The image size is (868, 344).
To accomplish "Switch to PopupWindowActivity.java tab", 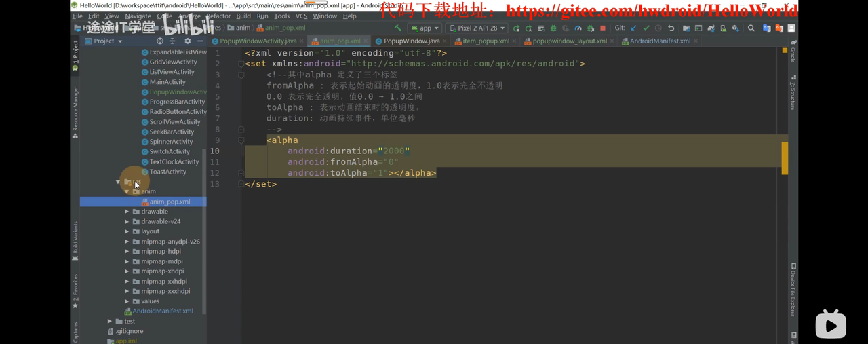I will tap(258, 41).
